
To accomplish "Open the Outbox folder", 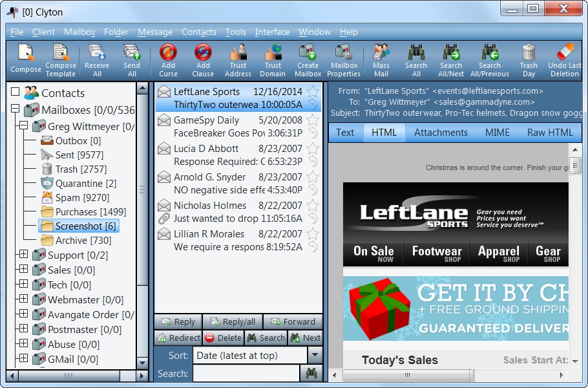I will click(71, 140).
